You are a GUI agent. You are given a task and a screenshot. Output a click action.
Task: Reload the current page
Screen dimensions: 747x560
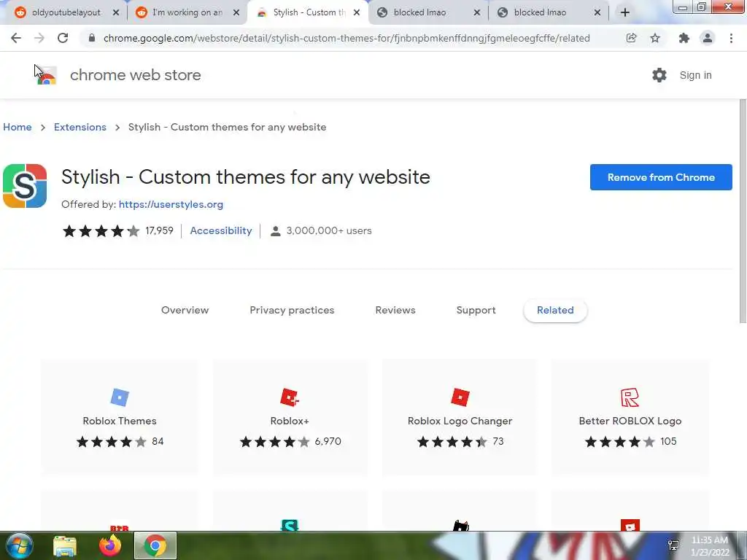point(63,38)
